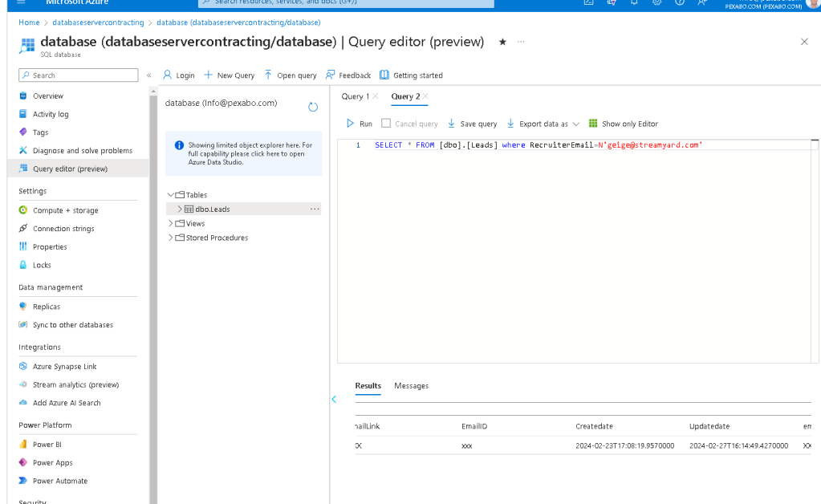Viewport: 821px width, 504px height.
Task: Close the Query 1 tab
Action: click(x=376, y=96)
